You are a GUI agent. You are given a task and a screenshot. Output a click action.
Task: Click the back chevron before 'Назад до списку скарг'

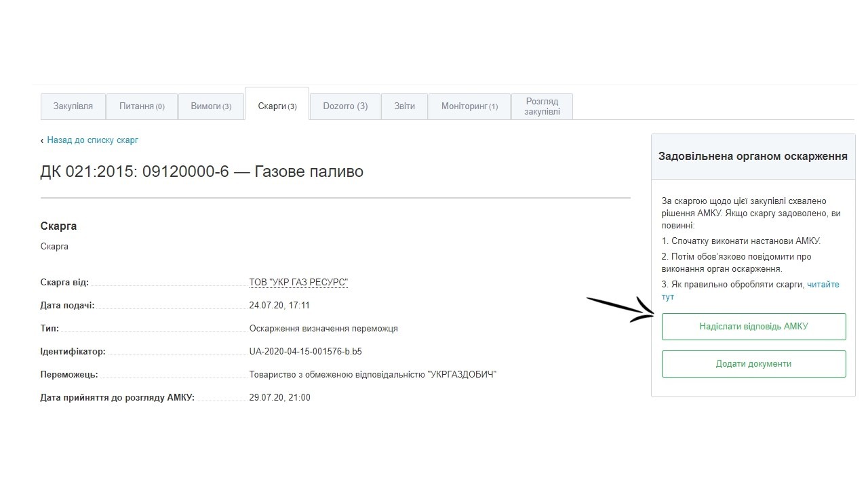42,140
